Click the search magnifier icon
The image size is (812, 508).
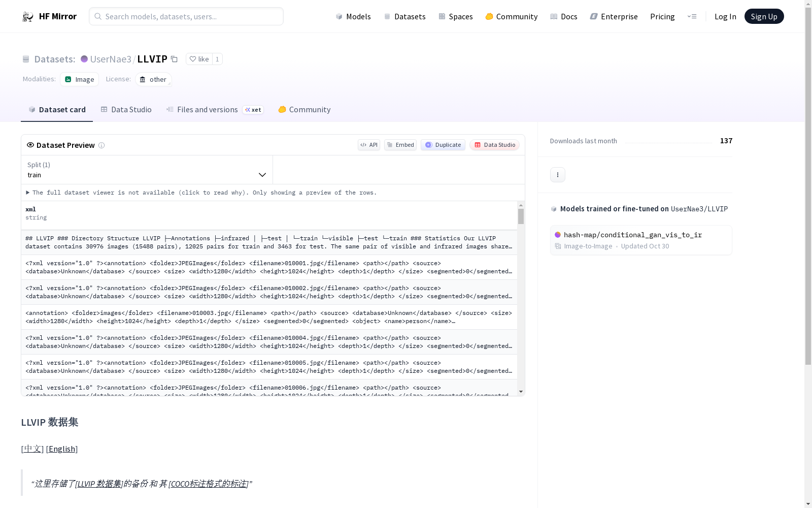pyautogui.click(x=98, y=16)
